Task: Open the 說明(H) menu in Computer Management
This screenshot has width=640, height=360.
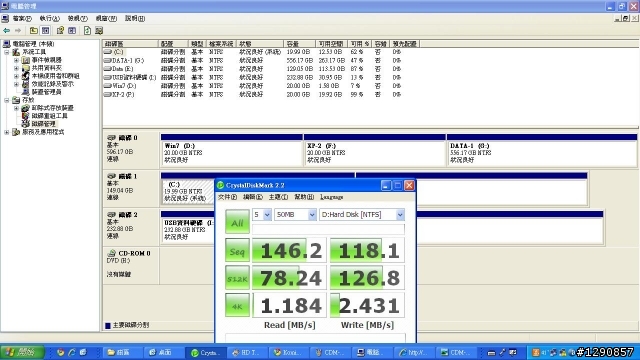Action: [135, 18]
